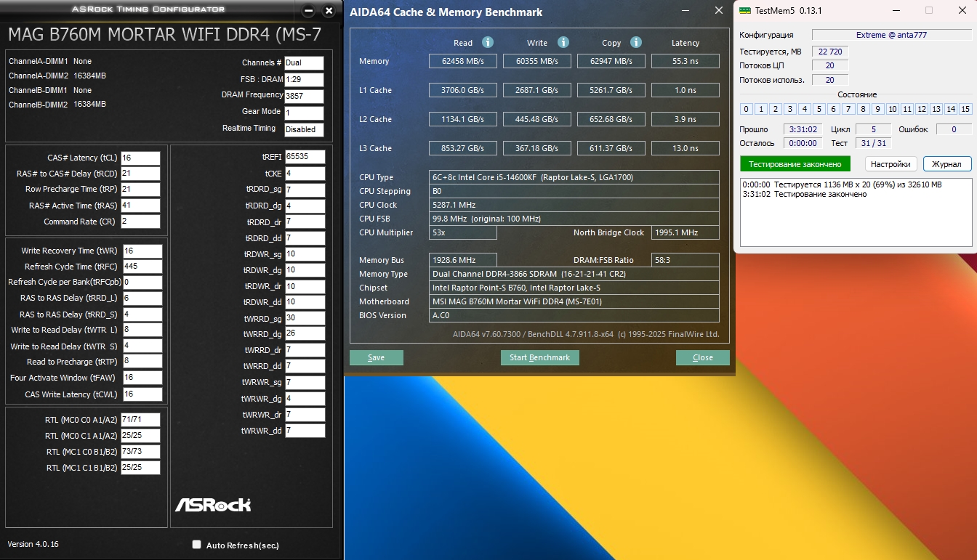
Task: Click L2 Cache Write value 445.48 GB/s
Action: click(537, 119)
